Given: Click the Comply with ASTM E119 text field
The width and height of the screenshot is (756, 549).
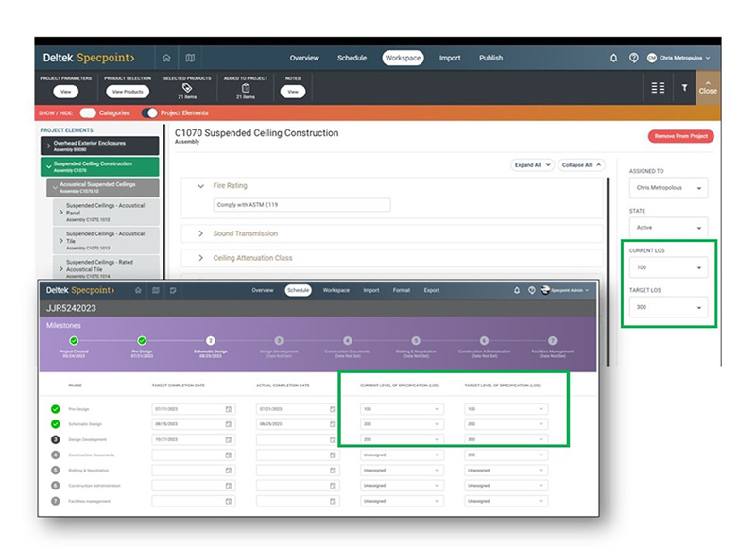Looking at the screenshot, I should coord(302,205).
